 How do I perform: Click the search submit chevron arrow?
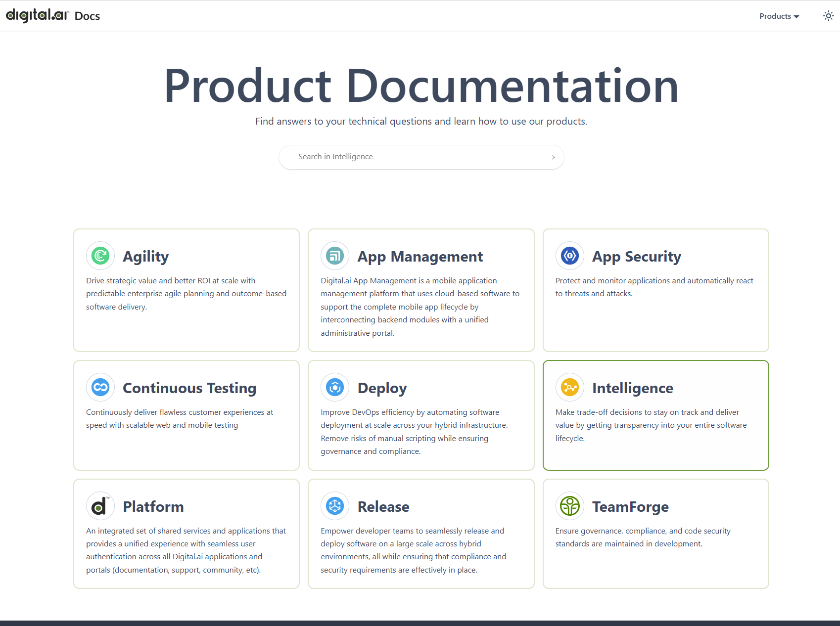point(553,157)
